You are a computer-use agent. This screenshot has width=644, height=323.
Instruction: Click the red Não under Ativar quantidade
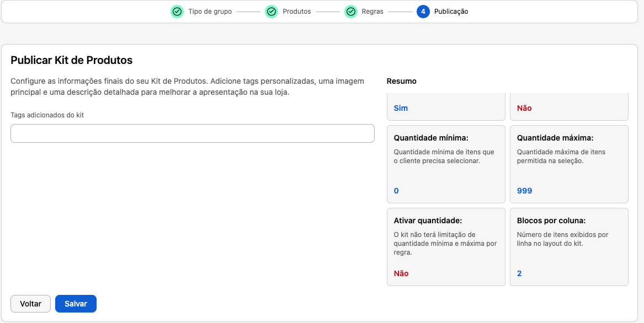(401, 273)
